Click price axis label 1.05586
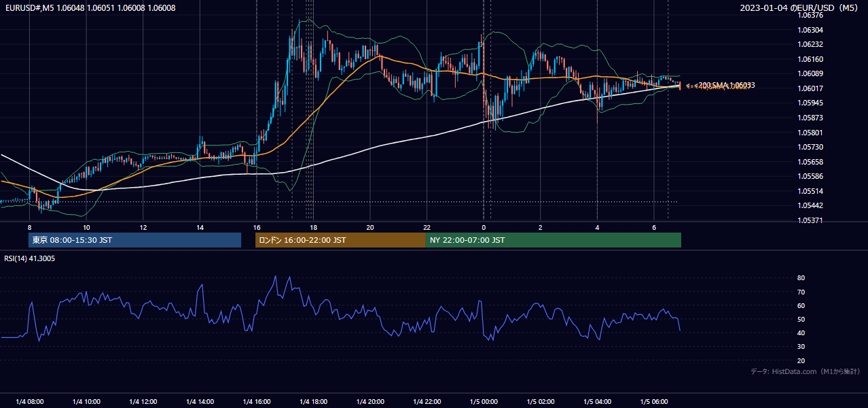868x408 pixels. 810,176
